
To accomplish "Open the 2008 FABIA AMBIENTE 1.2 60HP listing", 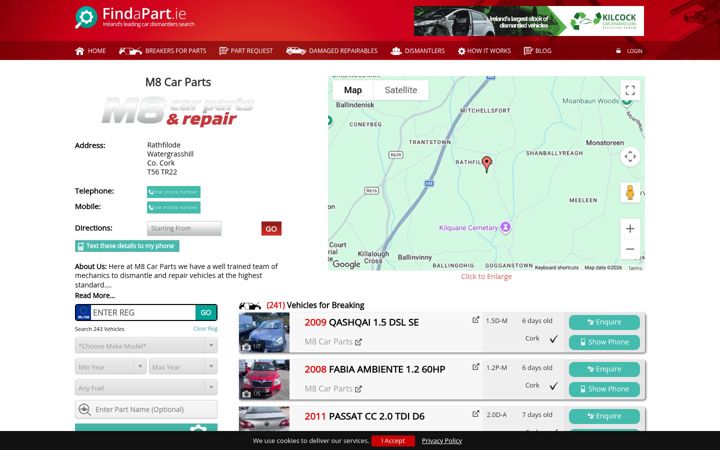I will (x=375, y=369).
